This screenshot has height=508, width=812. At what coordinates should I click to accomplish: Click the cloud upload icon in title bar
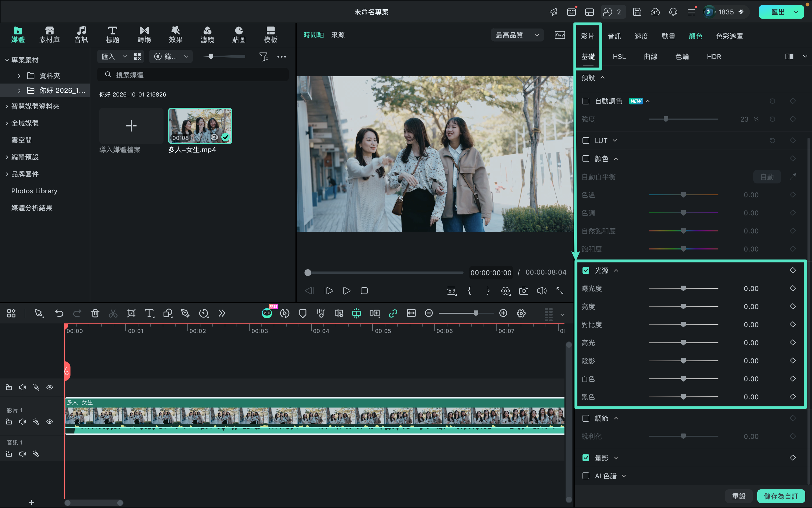[655, 12]
